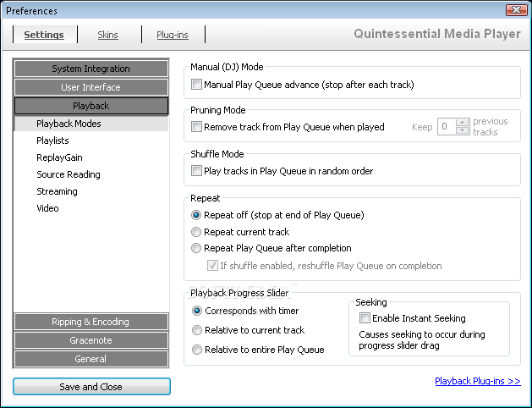Enable Manual Play Queue advance checkbox
The width and height of the screenshot is (532, 408).
(x=196, y=84)
